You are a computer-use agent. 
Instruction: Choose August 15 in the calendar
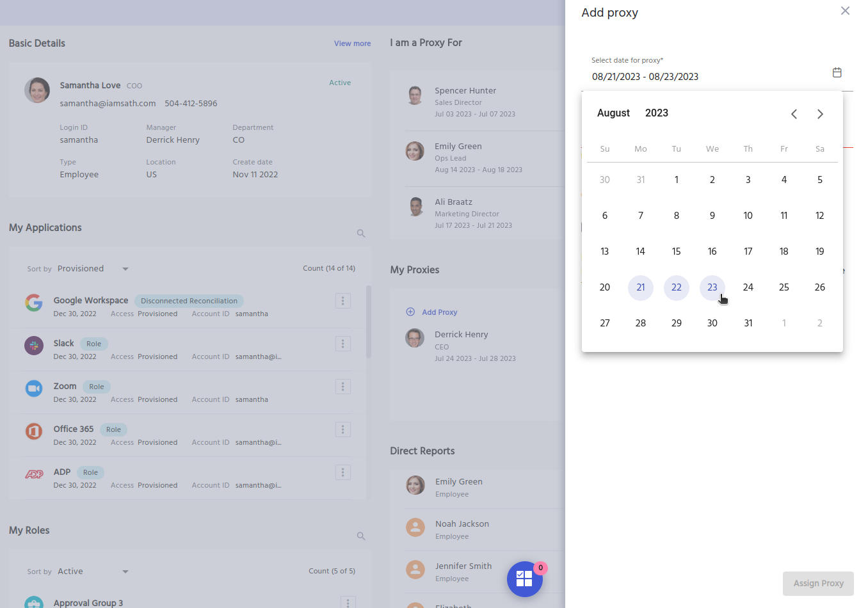(x=677, y=252)
